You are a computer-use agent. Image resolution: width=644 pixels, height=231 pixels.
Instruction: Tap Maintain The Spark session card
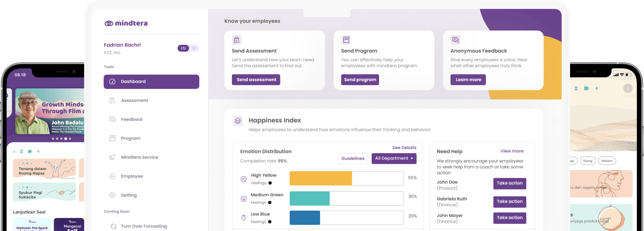[32, 225]
